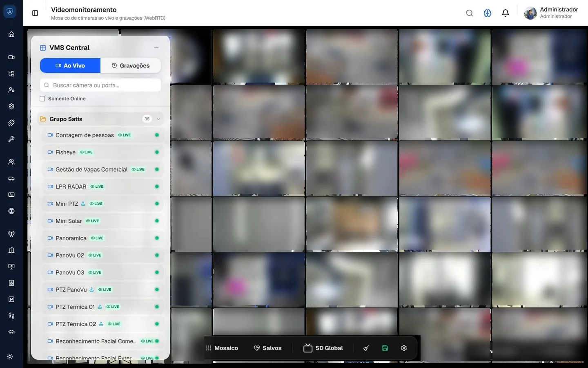The width and height of the screenshot is (588, 368).
Task: Open the Salvos saved layouts menu
Action: (268, 348)
